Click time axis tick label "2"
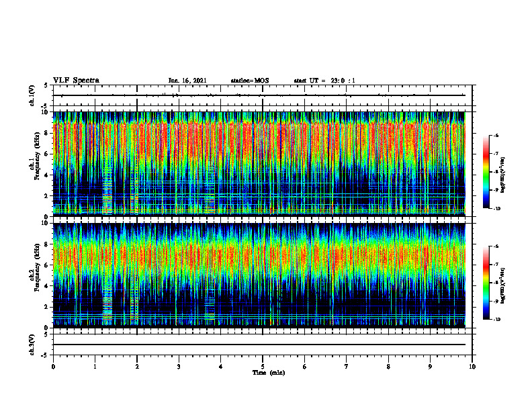 click(137, 367)
